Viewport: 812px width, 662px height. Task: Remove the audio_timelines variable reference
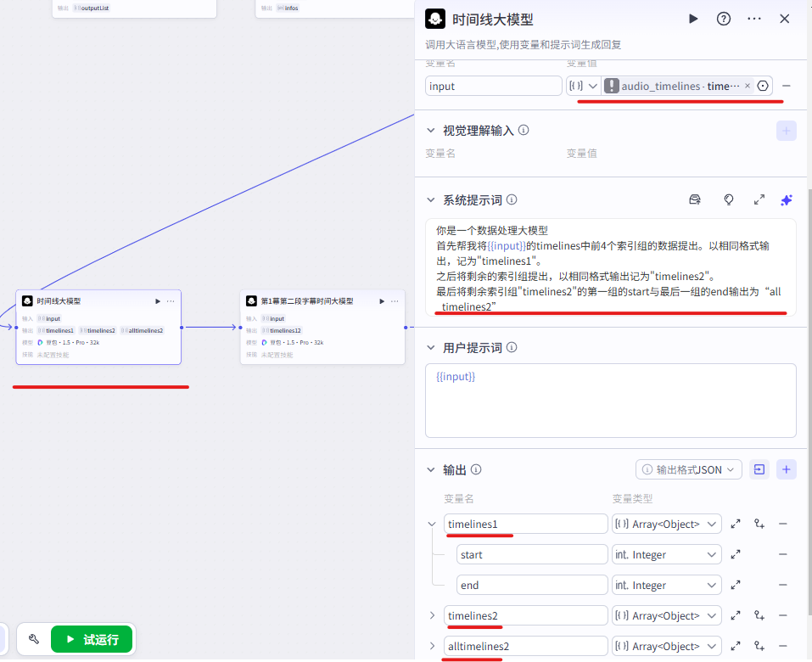pos(748,86)
